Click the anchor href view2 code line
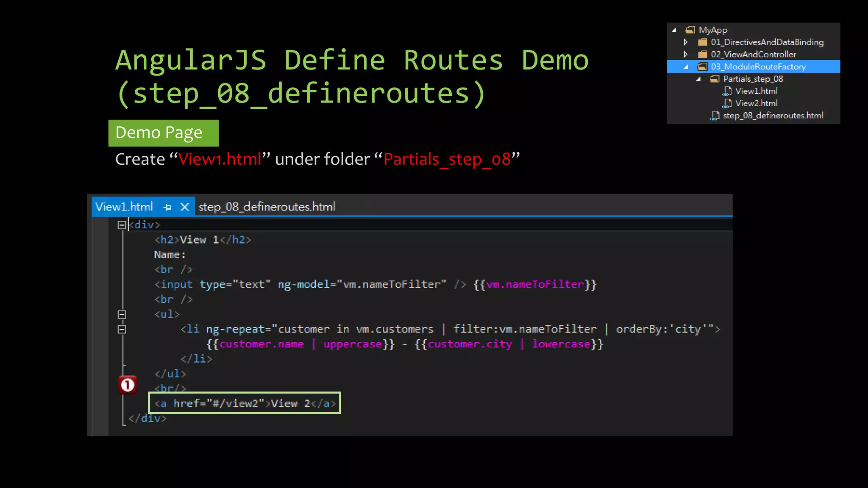Image resolution: width=868 pixels, height=488 pixels. tap(245, 403)
